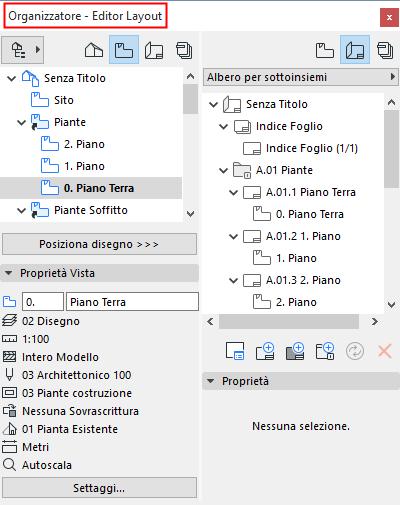
Task: Select '1. Piano' drawing in layout book
Action: 285,258
